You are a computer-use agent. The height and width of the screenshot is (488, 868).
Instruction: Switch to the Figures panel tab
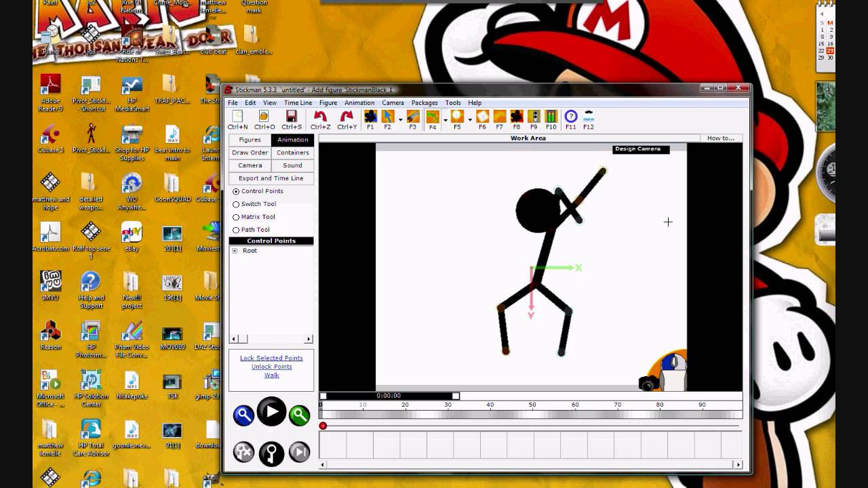pyautogui.click(x=250, y=140)
